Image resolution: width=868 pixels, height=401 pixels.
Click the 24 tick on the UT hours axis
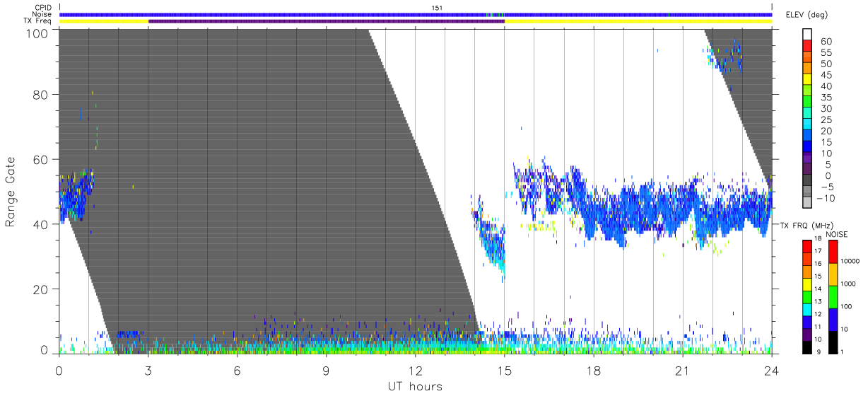[771, 371]
